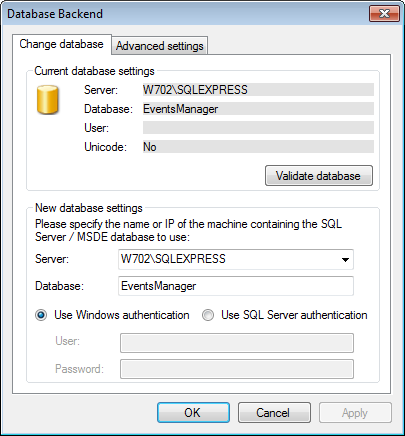Click the Current database settings group label
Screen dimensions: 405x436
pyautogui.click(x=94, y=71)
